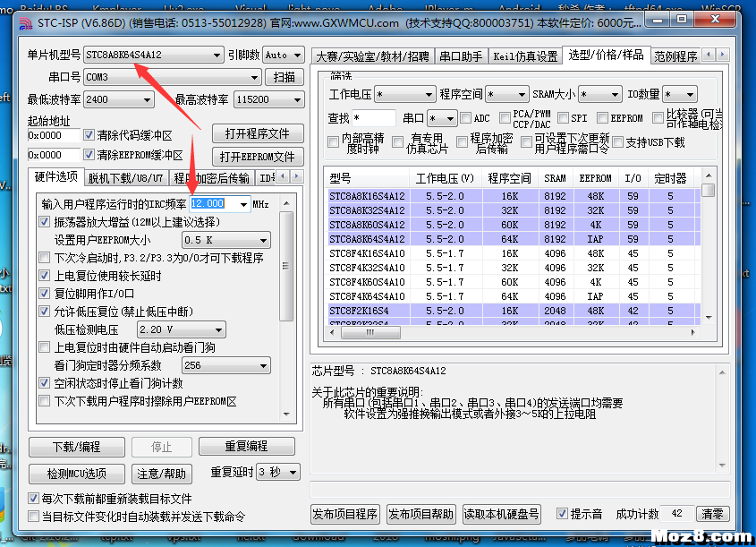Click 扫描 button
The image size is (756, 547).
[x=284, y=77]
